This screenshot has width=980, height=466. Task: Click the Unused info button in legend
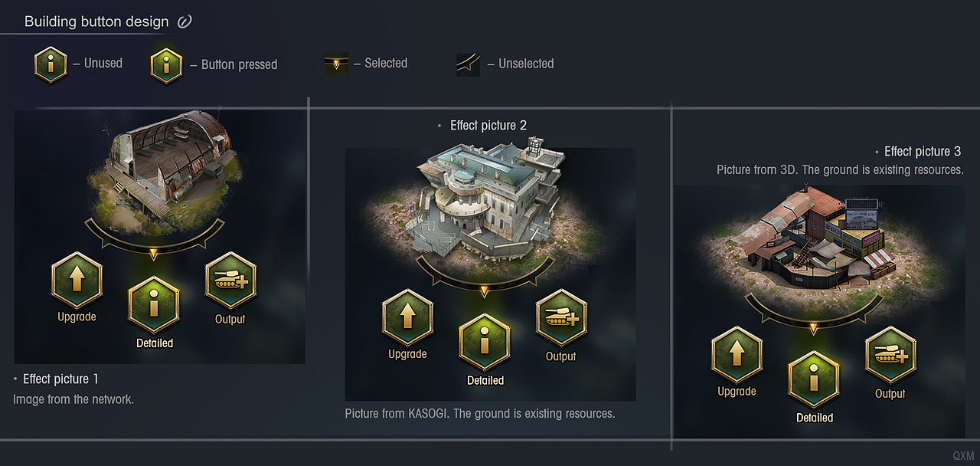click(x=51, y=64)
